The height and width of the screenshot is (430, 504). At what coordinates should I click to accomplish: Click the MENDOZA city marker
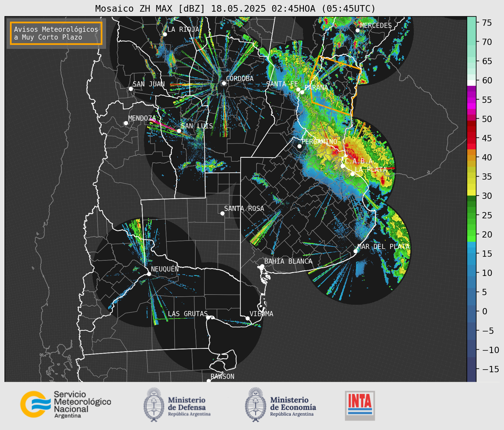point(126,123)
